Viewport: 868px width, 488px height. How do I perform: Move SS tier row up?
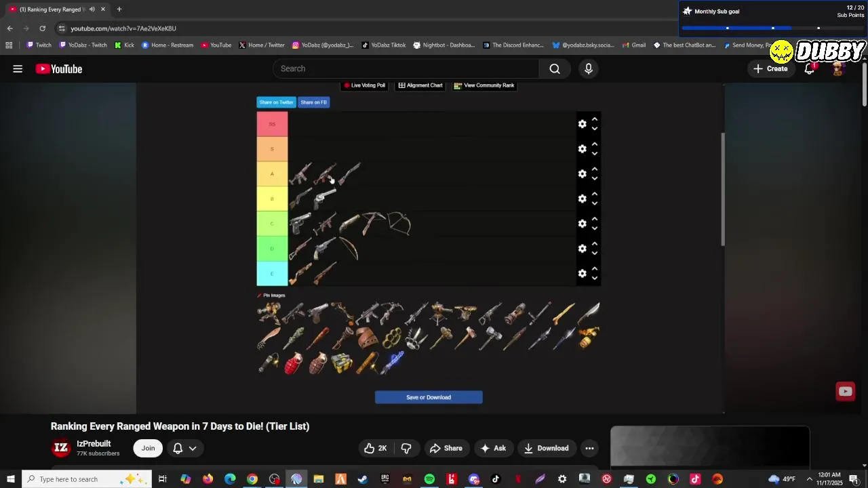[595, 119]
